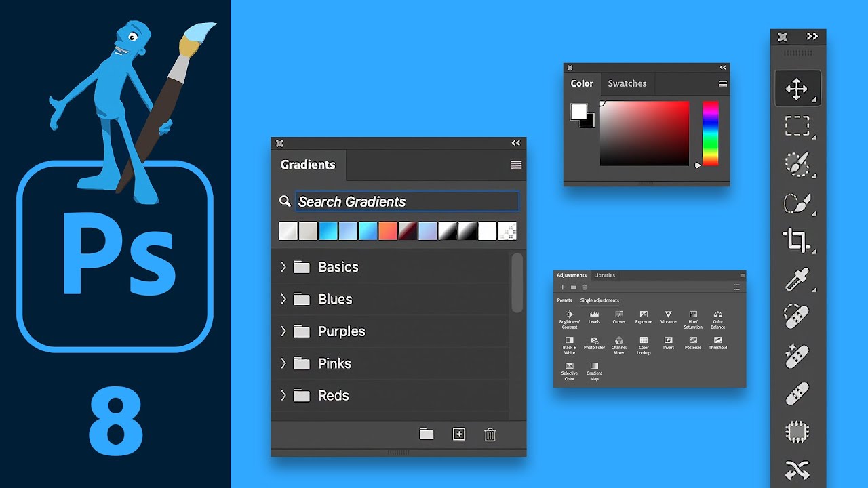Click plus icon in Adjustments panel
The height and width of the screenshot is (488, 868).
562,287
